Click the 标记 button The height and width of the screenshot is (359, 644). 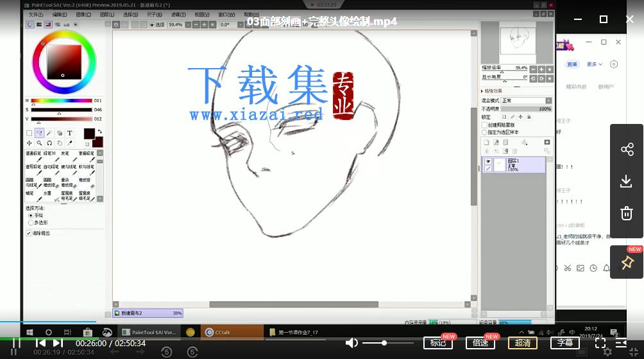pos(438,342)
